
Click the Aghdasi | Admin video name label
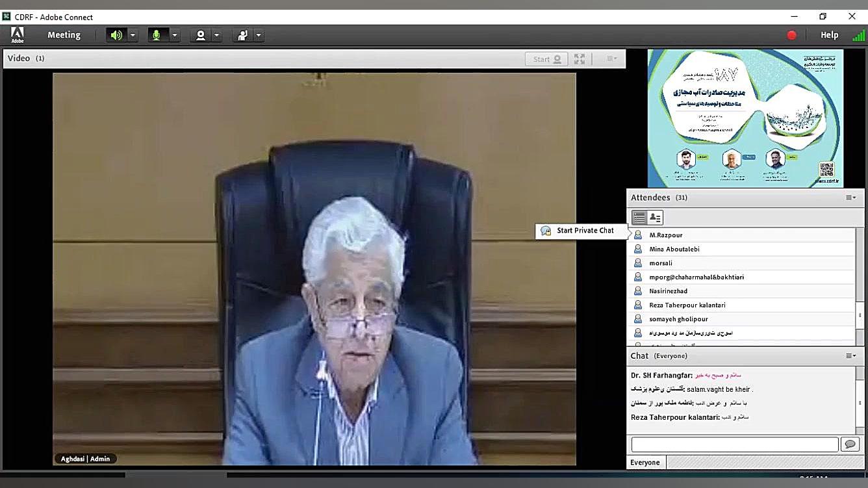coord(86,459)
